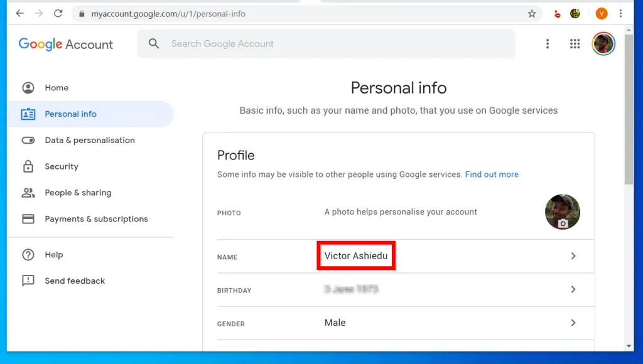
Task: Expand the Name row chevron
Action: 573,256
